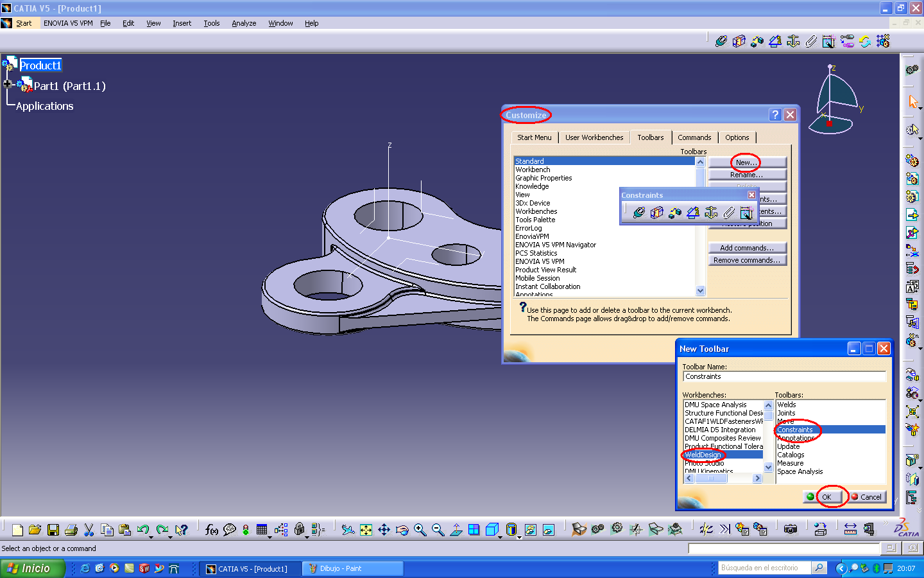Click the Zoom Out magnifier
924x578 pixels.
point(438,530)
